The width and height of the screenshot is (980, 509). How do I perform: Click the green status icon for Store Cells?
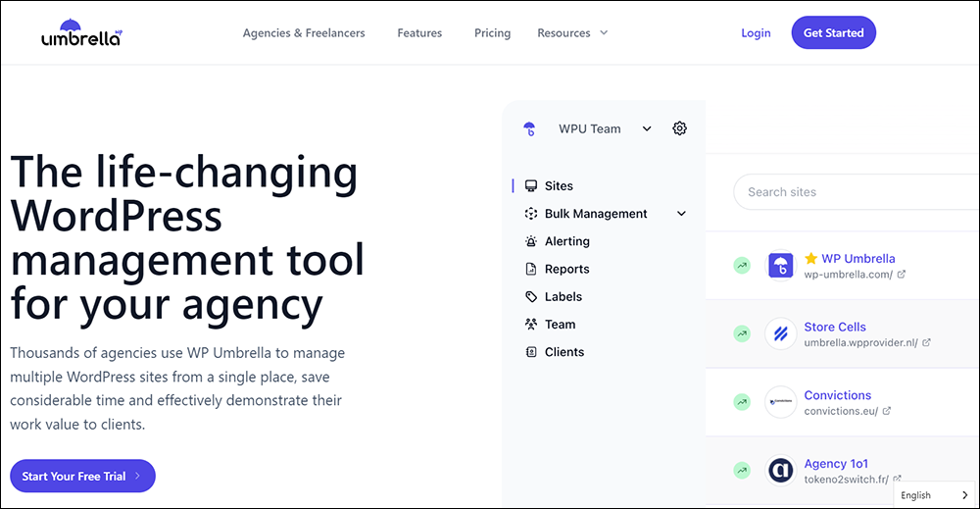pos(742,333)
